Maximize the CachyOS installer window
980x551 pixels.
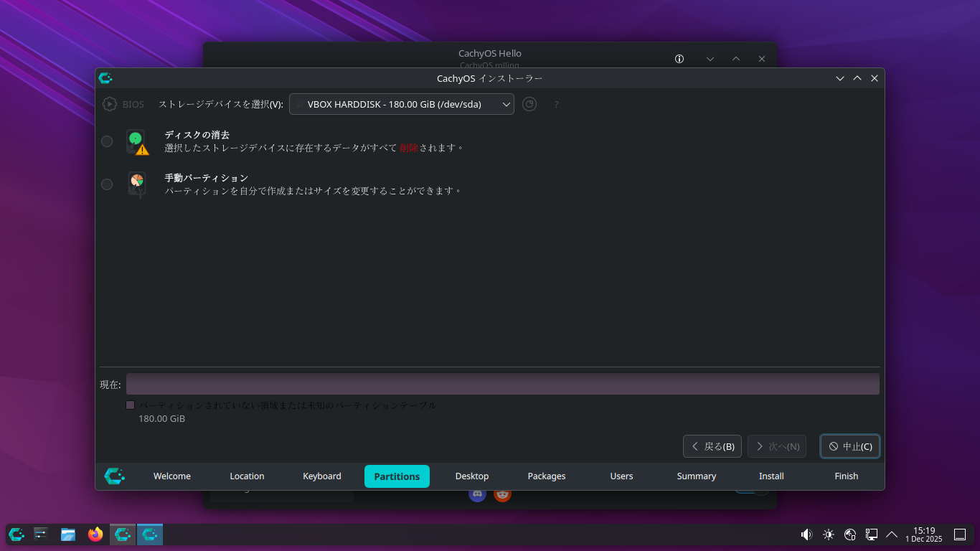(x=857, y=78)
